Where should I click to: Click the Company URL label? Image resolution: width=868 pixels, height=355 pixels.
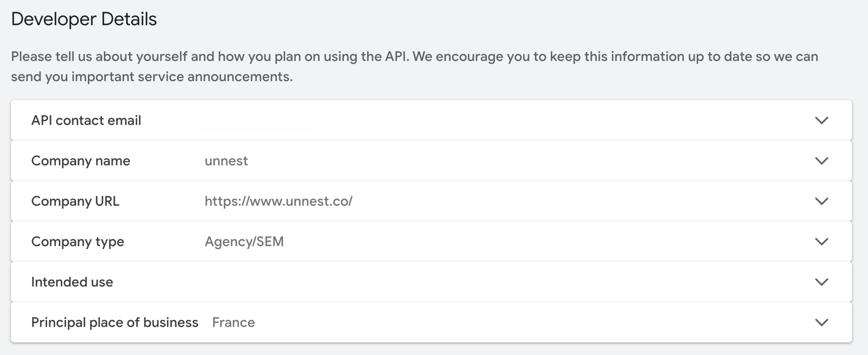click(x=75, y=201)
